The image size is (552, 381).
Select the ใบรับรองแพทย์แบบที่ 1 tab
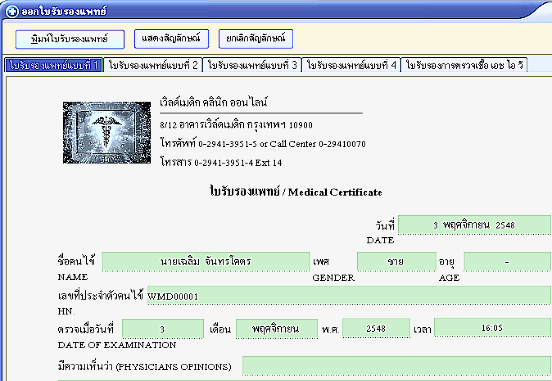(x=54, y=65)
